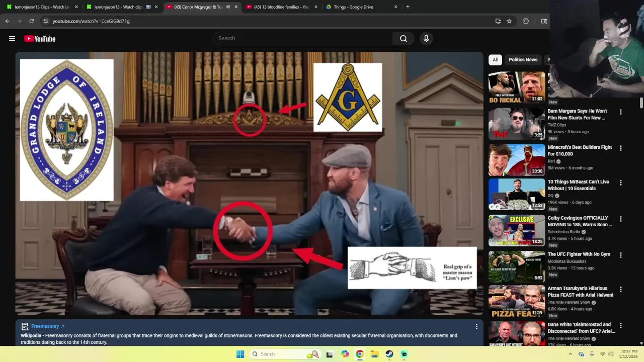Open the Windows Start menu
The height and width of the screenshot is (362, 644).
pyautogui.click(x=240, y=354)
